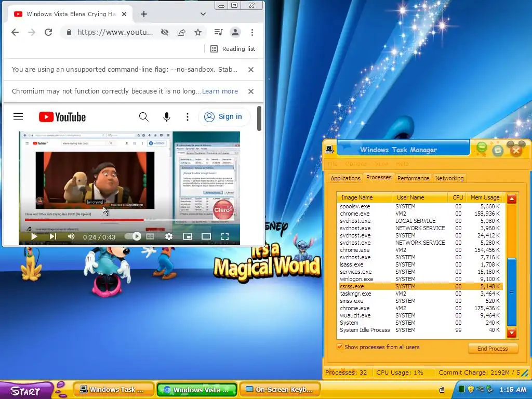Screen dimensions: 532x399
Task: Toggle closed captions on the video
Action: [x=150, y=236]
